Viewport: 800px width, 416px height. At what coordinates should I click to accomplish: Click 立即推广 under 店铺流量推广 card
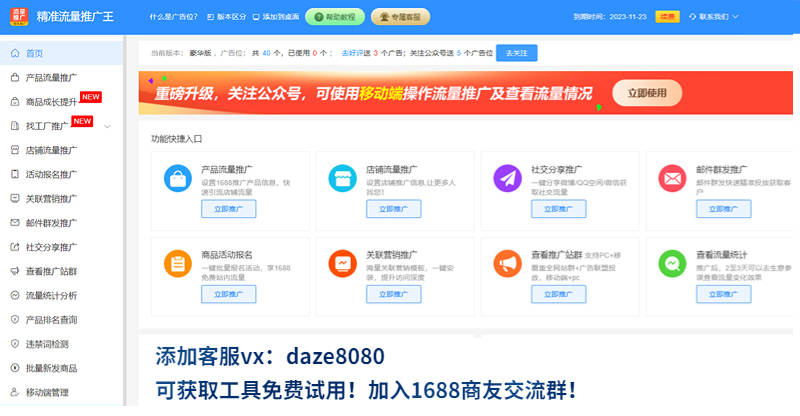click(393, 209)
